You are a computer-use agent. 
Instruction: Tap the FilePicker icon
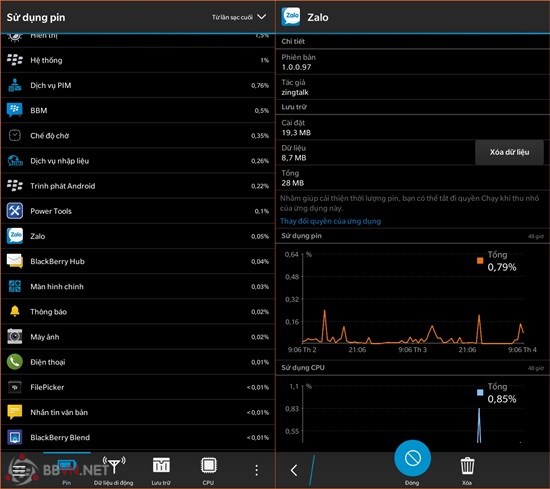[x=15, y=387]
